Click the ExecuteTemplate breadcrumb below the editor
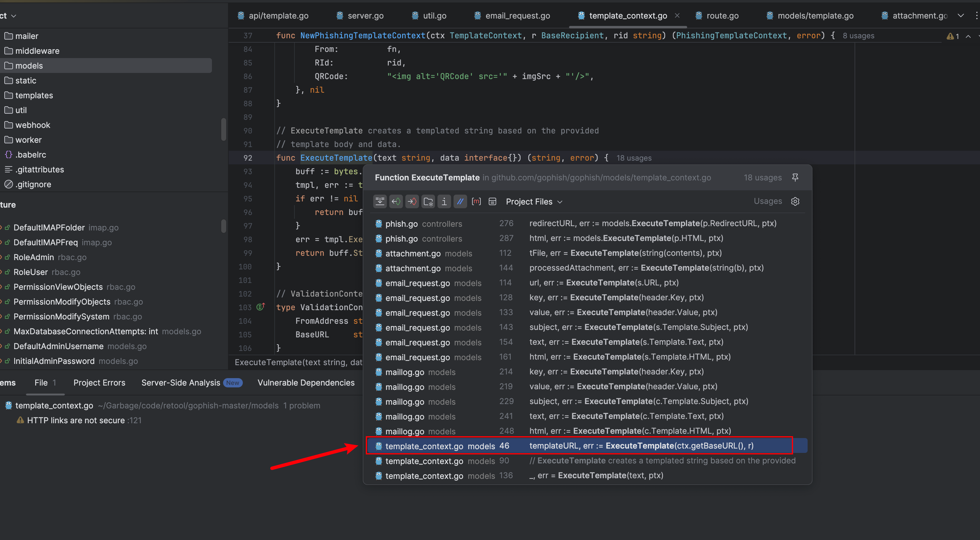This screenshot has height=540, width=980. (x=298, y=362)
